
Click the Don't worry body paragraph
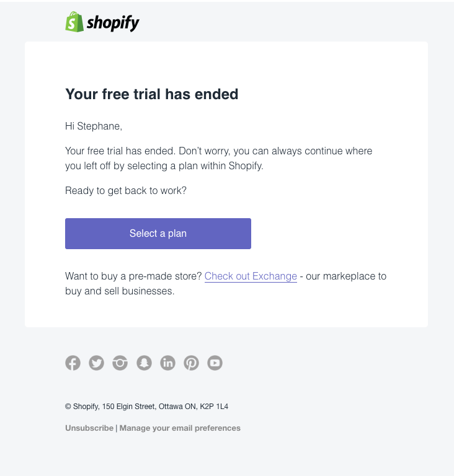pyautogui.click(x=218, y=159)
